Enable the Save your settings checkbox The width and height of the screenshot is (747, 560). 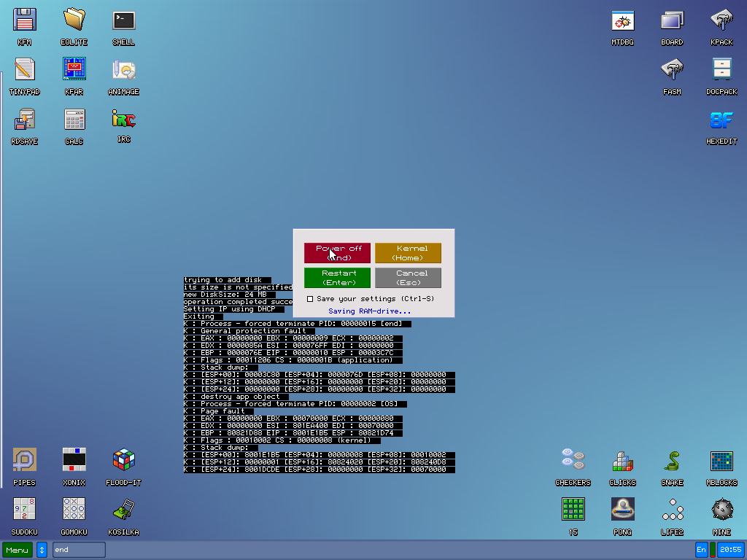click(x=310, y=299)
